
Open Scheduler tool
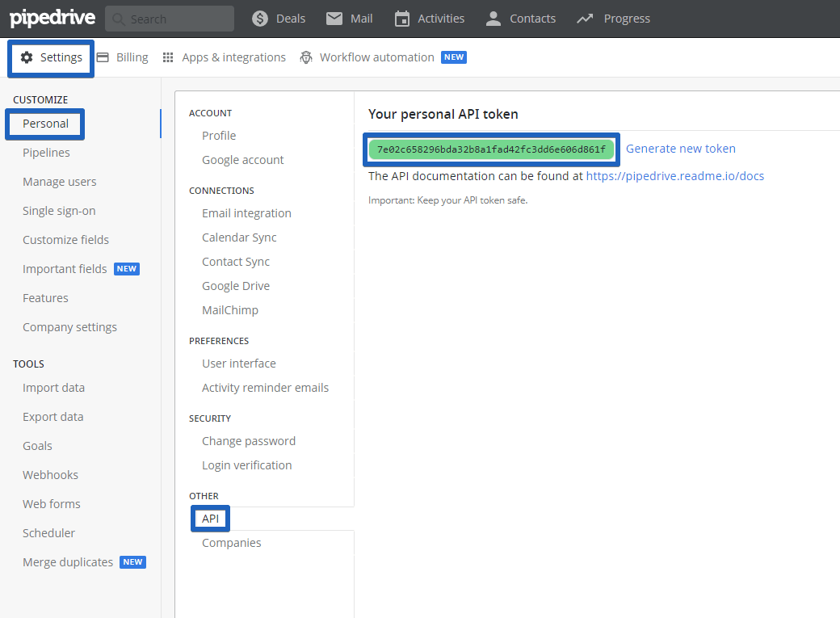point(48,533)
